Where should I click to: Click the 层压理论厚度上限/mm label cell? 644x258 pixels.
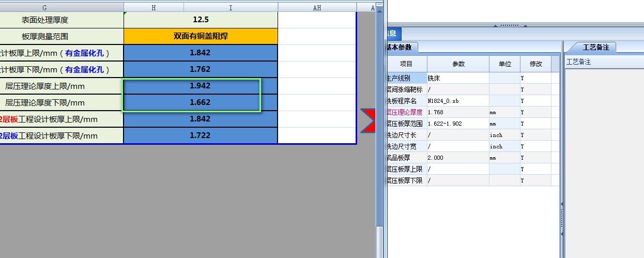pyautogui.click(x=62, y=86)
